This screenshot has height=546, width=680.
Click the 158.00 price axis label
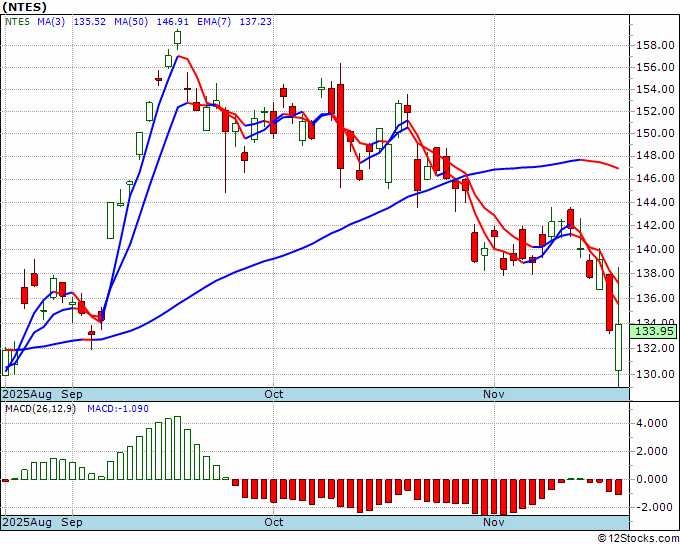[x=655, y=46]
